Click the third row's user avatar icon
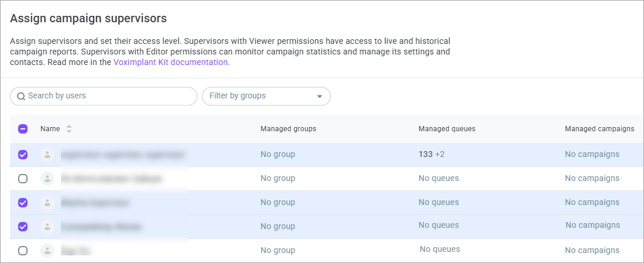644x263 pixels. [x=47, y=203]
